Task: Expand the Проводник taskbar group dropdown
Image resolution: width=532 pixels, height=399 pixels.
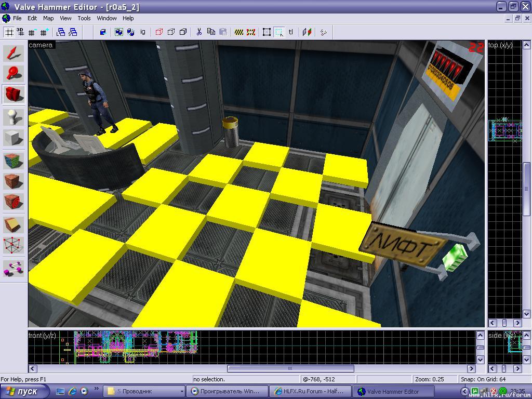Action: [181, 391]
